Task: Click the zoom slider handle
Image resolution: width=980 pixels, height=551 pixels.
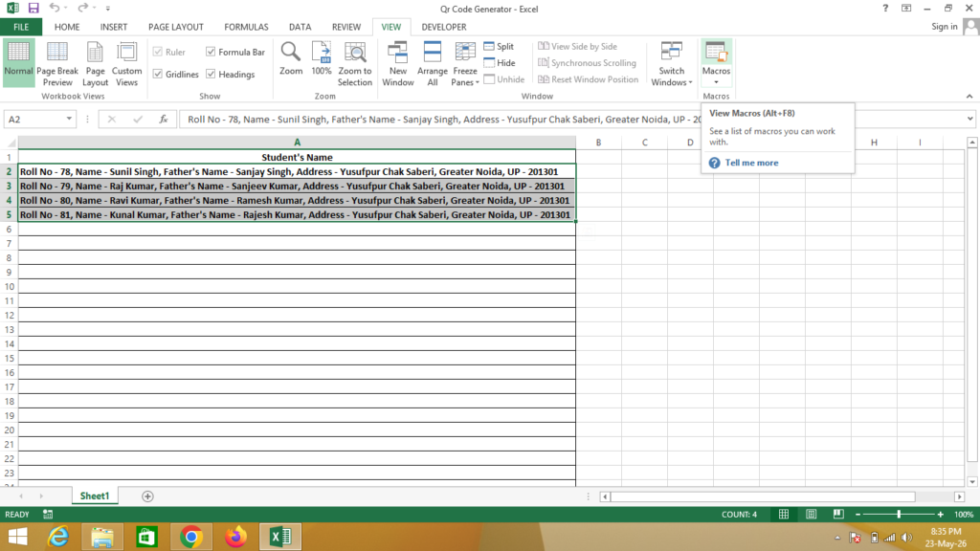Action: click(x=899, y=514)
